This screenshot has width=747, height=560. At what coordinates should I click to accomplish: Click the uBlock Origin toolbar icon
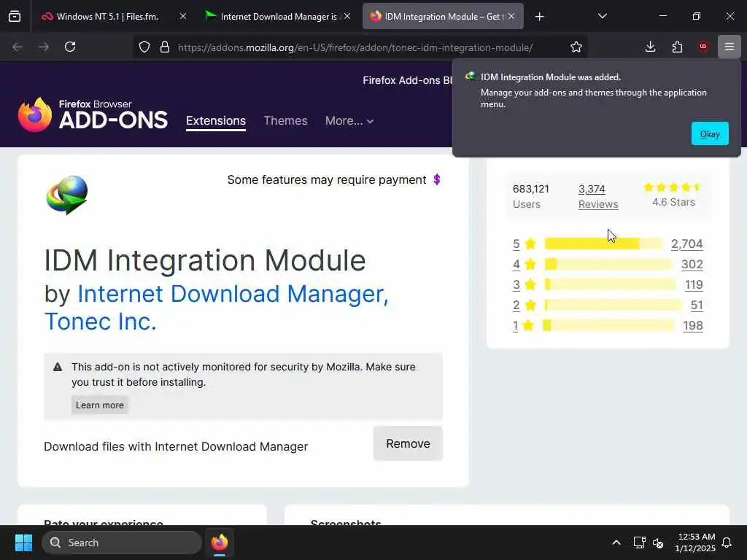click(x=703, y=47)
